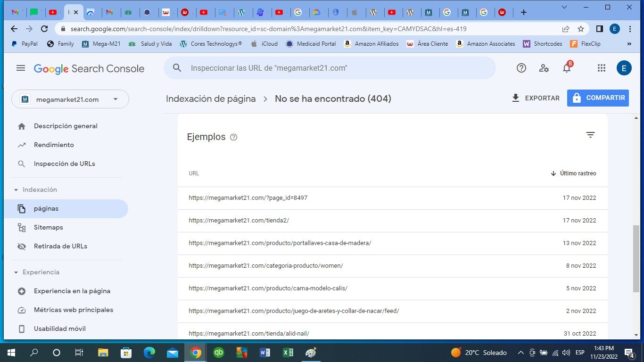This screenshot has width=644, height=362.
Task: Open the account avatar E in Search Console
Action: tap(624, 68)
